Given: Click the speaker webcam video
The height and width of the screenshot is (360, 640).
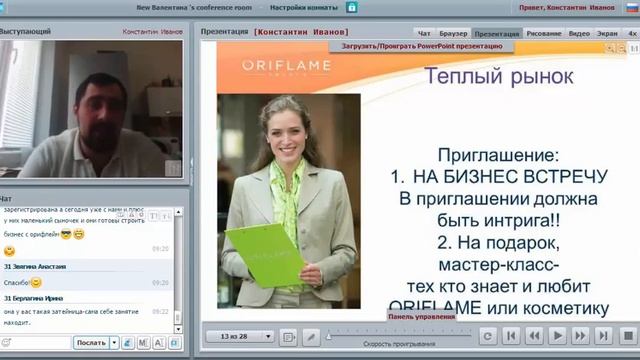Looking at the screenshot, I should (91, 109).
